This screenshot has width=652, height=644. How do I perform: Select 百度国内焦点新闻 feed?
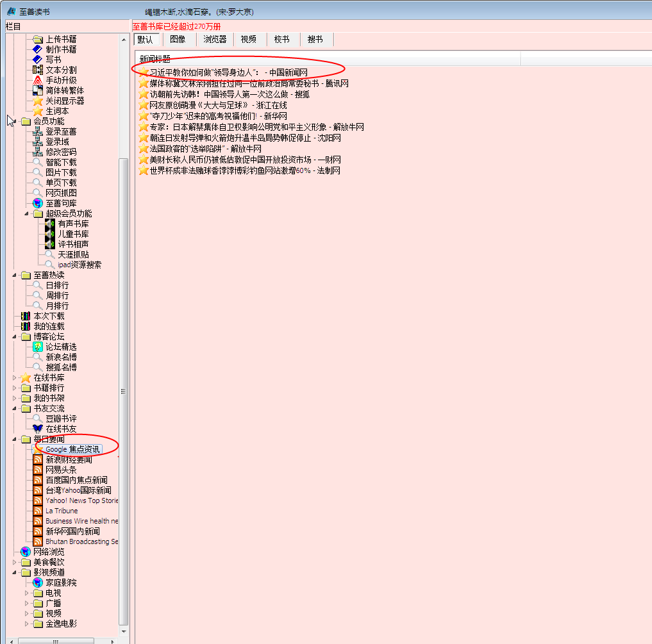[76, 480]
